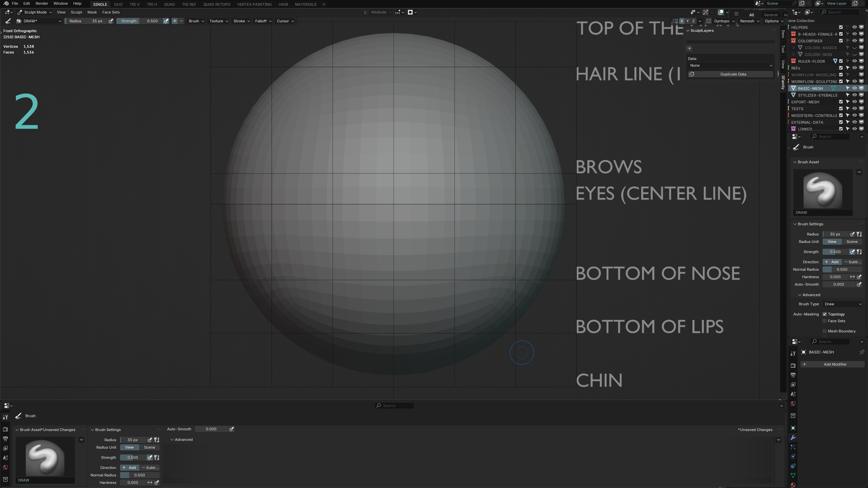Click the Add Modifier button
Viewport: 868px width, 488px height.
832,364
